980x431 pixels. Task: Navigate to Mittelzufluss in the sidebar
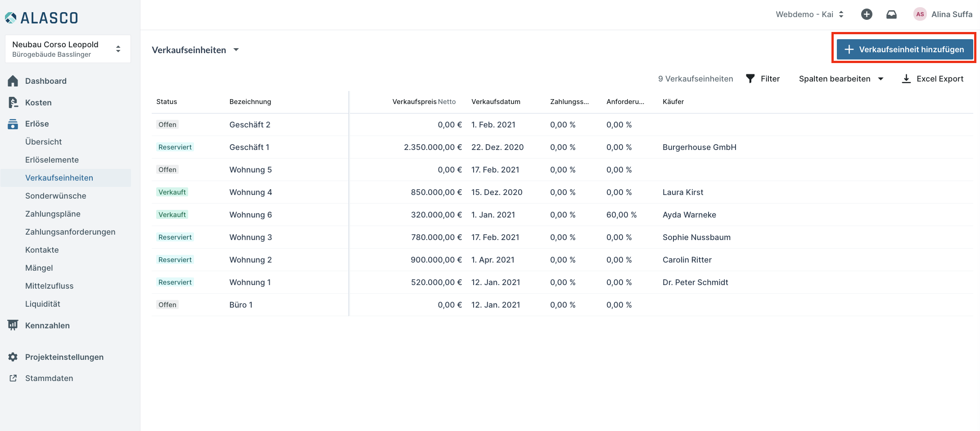tap(49, 286)
